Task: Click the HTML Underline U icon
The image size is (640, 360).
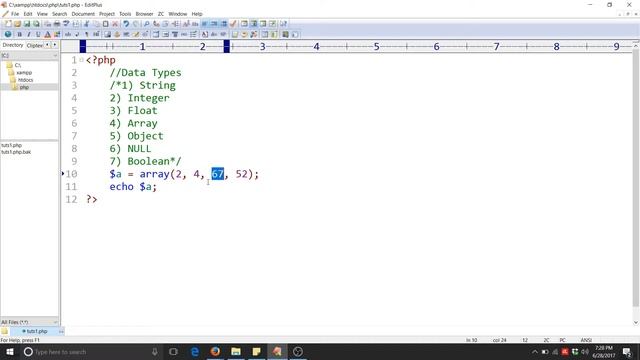Action: click(x=38, y=34)
